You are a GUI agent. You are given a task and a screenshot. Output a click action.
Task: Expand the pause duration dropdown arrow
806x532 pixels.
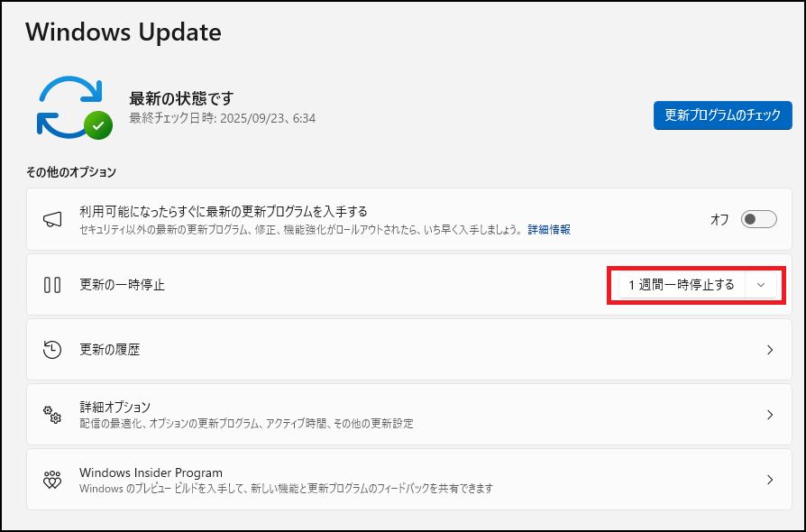pos(761,285)
